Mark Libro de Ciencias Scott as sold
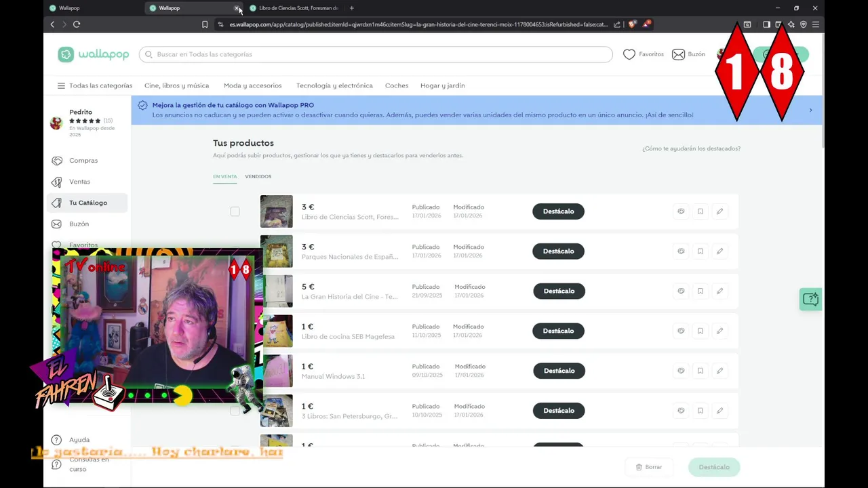868x488 pixels. pos(681,211)
